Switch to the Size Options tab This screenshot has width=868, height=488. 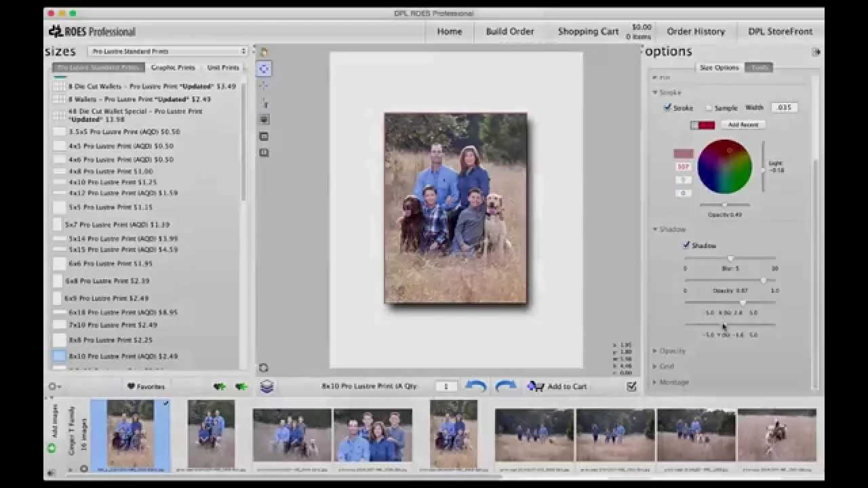(719, 68)
